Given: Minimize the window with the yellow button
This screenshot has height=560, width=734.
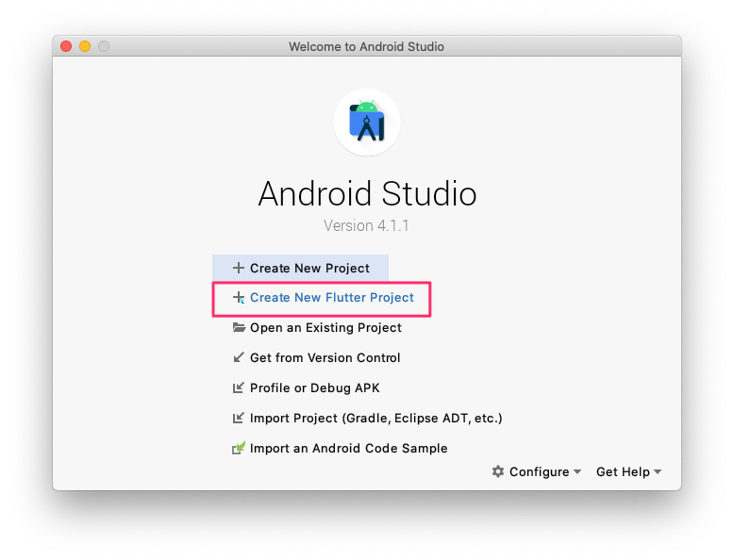Looking at the screenshot, I should click(85, 46).
